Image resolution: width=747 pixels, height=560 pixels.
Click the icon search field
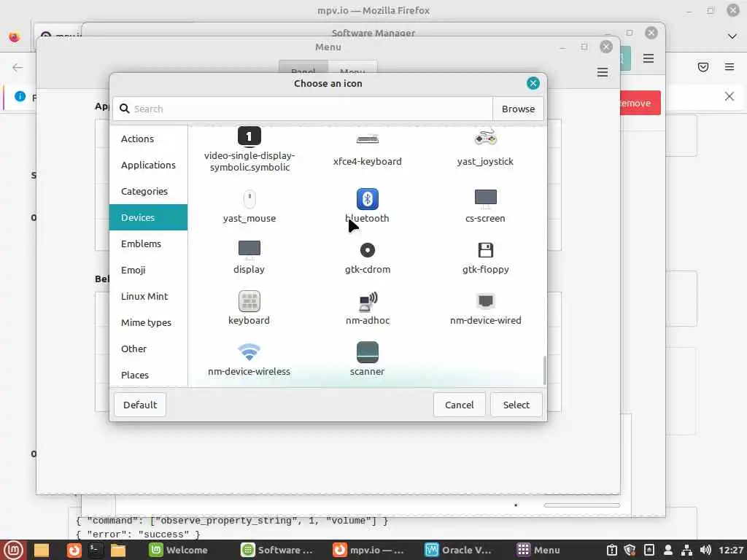pos(303,109)
